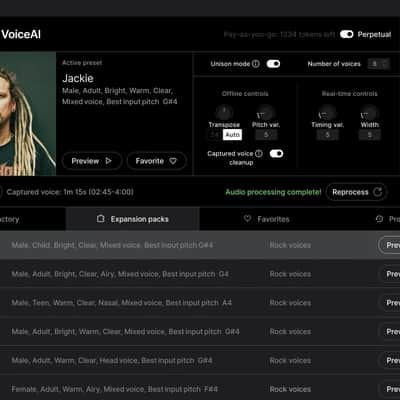Click the tokens left balance text
The height and width of the screenshot is (400, 400).
click(279, 34)
